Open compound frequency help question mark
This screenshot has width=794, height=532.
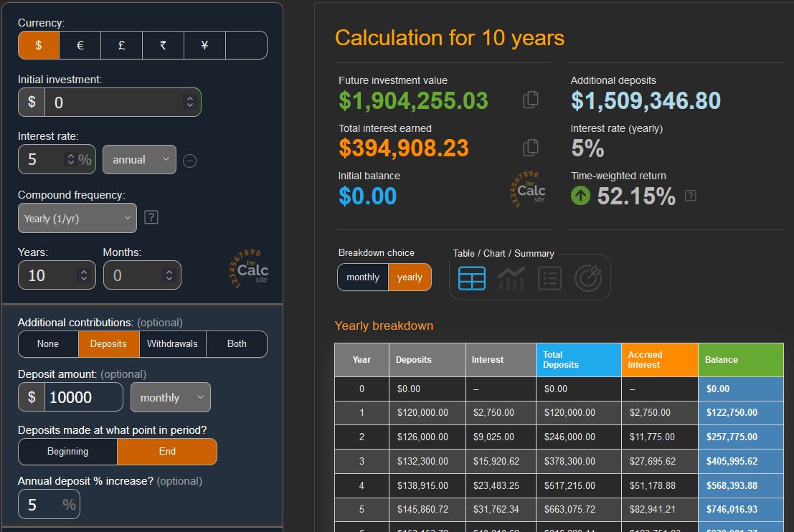click(x=151, y=217)
